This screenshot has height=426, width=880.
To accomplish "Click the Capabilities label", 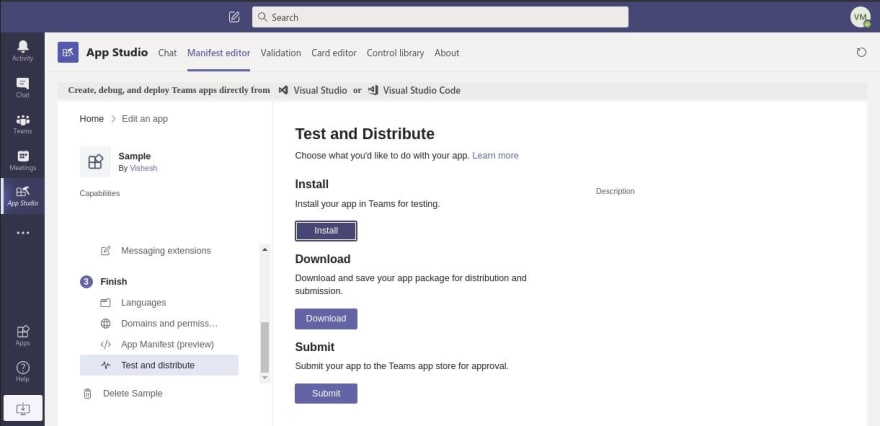I will (100, 193).
